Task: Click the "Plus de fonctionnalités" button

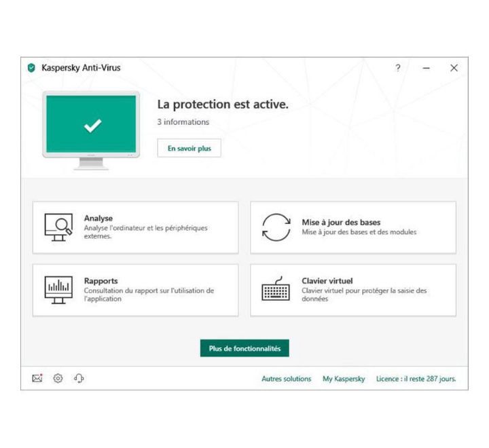Action: [x=244, y=348]
